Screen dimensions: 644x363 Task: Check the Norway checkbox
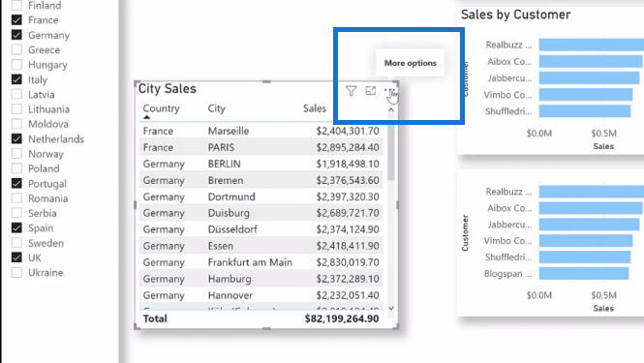[x=16, y=154]
